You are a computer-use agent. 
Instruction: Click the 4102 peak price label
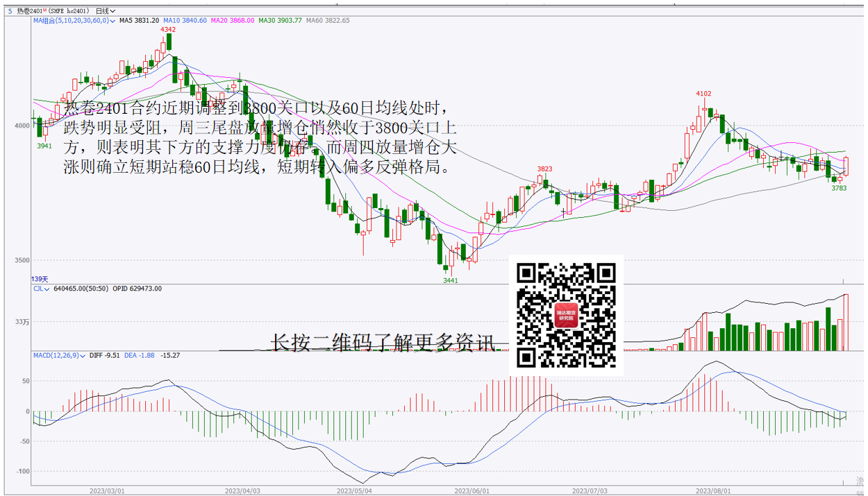(703, 94)
